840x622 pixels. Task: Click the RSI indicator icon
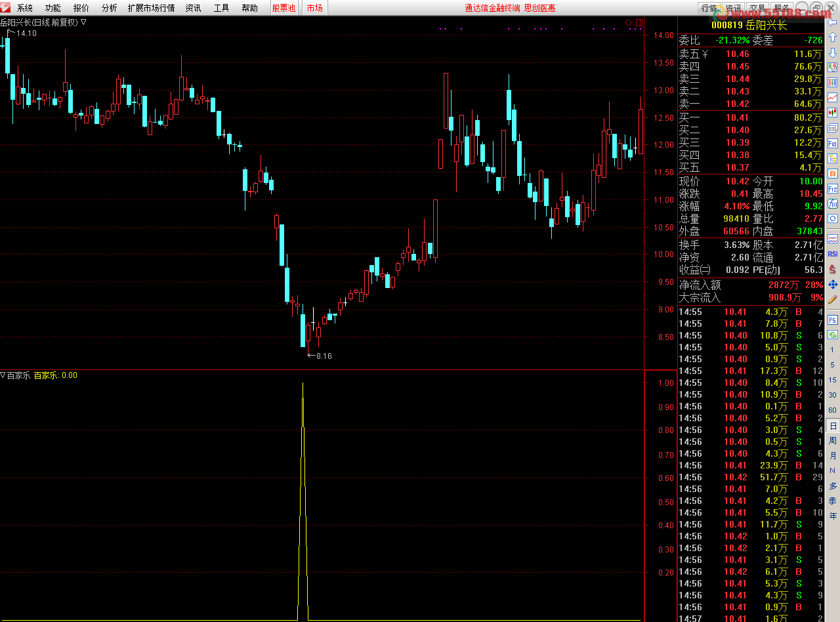[832, 254]
